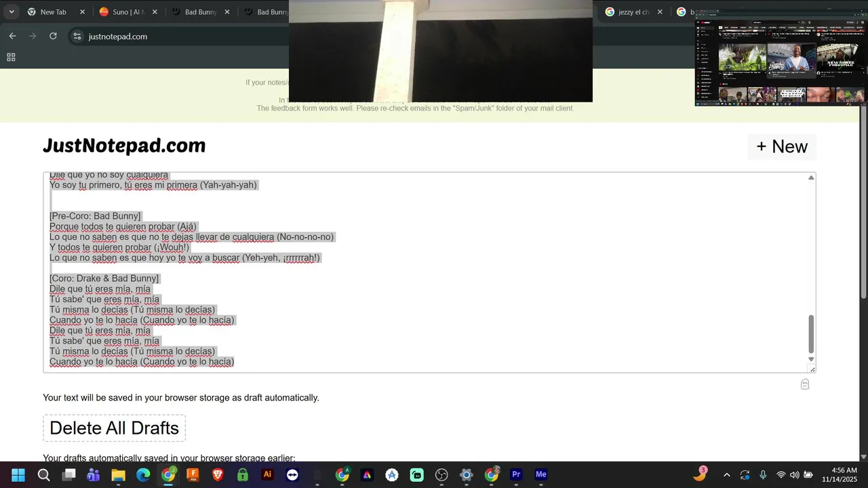This screenshot has width=868, height=488.
Task: Open OBS Studio from the taskbar
Action: [441, 474]
